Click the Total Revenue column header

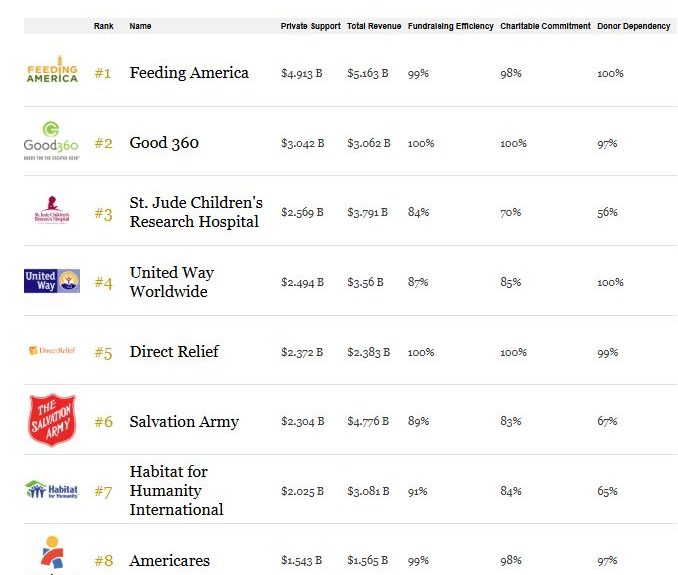(x=374, y=26)
